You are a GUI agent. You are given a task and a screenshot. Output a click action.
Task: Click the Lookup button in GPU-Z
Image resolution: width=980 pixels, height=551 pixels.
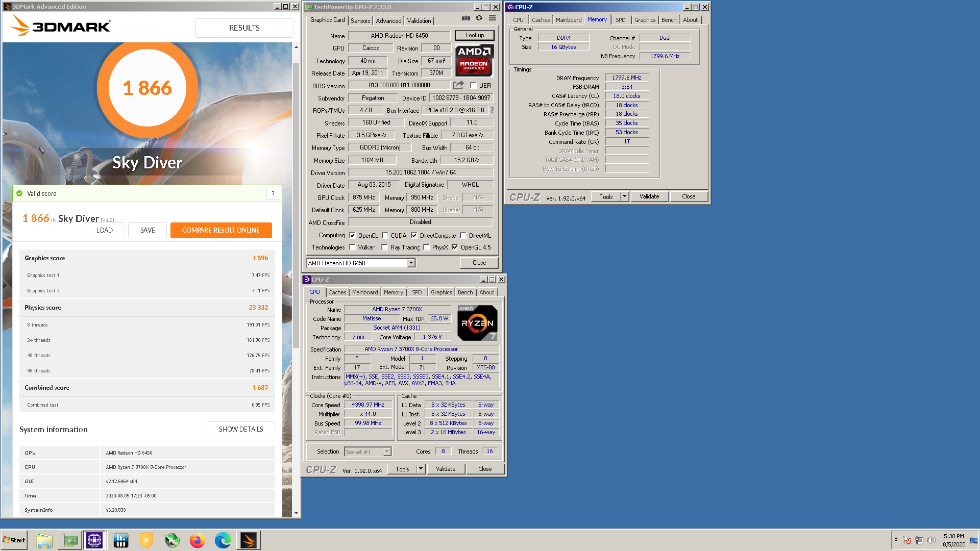475,35
